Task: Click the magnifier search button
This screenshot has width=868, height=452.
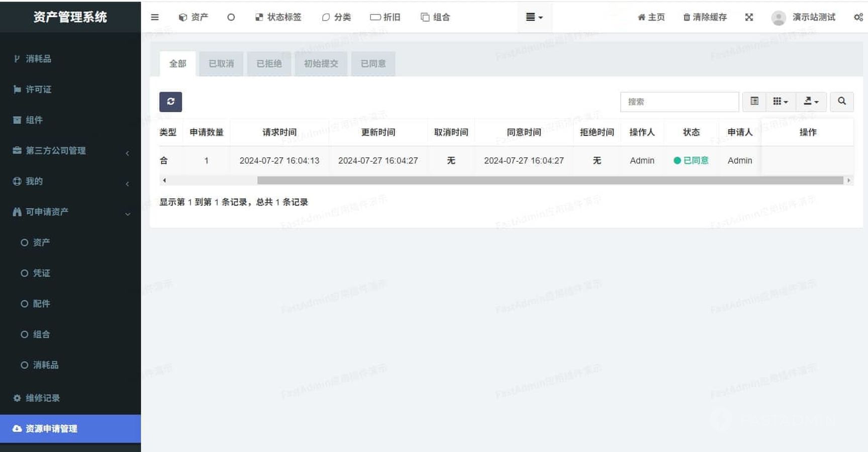Action: coord(841,101)
